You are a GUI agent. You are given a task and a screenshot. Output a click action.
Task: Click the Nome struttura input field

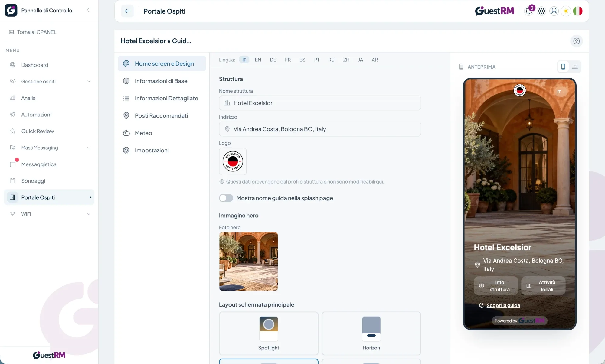(x=320, y=103)
